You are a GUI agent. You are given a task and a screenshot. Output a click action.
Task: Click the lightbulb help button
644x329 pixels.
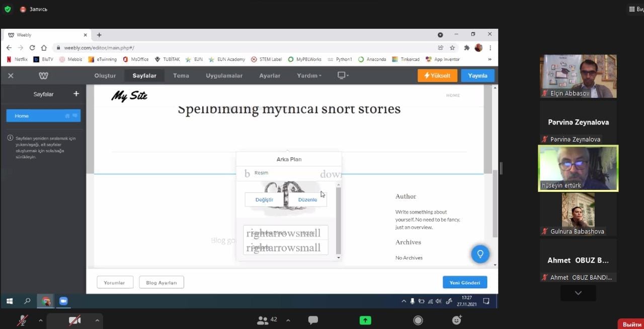pos(480,253)
